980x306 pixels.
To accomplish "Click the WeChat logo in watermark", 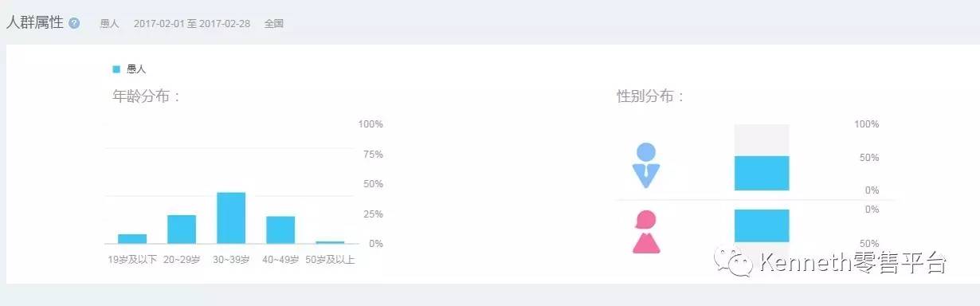I will [x=733, y=262].
